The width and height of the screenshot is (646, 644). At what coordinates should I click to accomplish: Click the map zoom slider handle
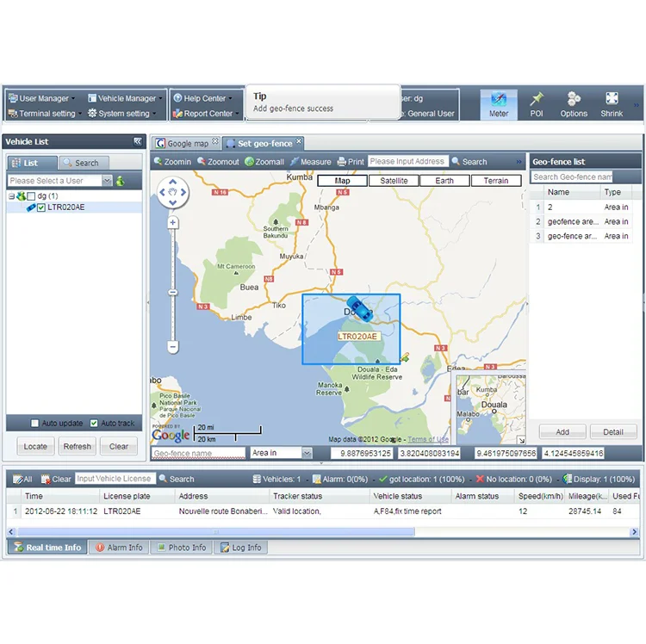click(x=172, y=293)
